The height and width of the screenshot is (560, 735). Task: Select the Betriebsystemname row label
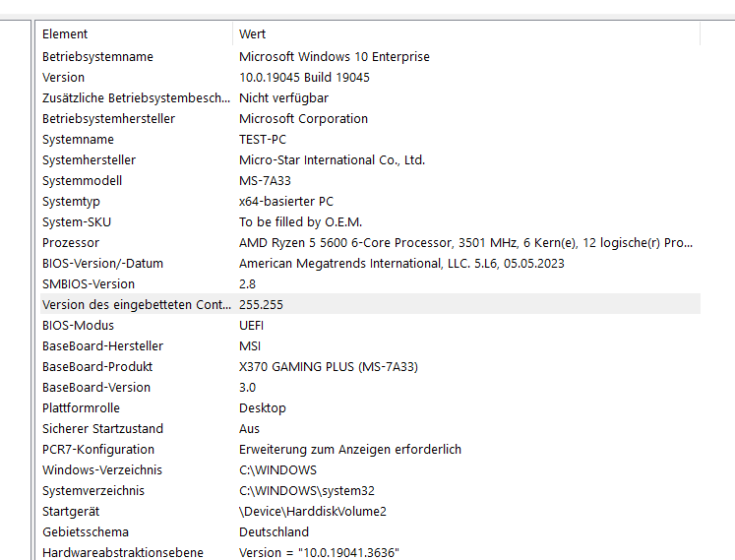[97, 57]
